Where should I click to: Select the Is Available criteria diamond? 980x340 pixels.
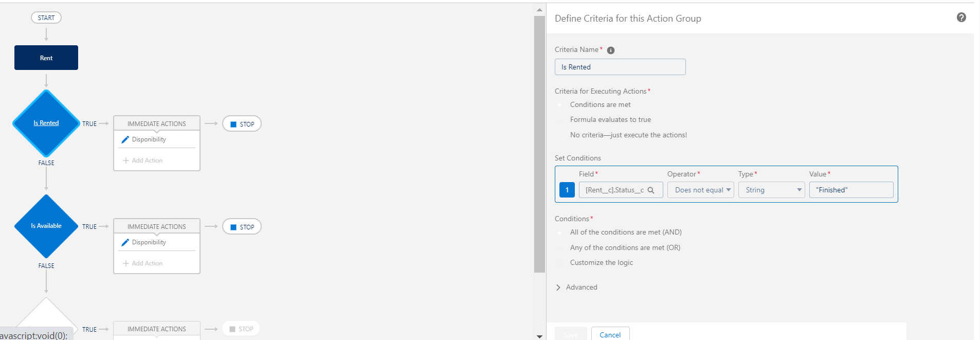click(46, 226)
